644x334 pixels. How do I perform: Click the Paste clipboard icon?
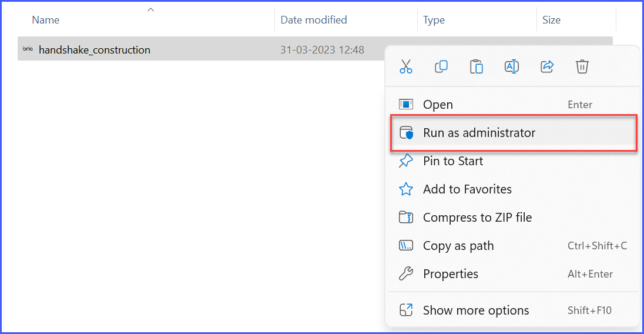[x=477, y=66]
